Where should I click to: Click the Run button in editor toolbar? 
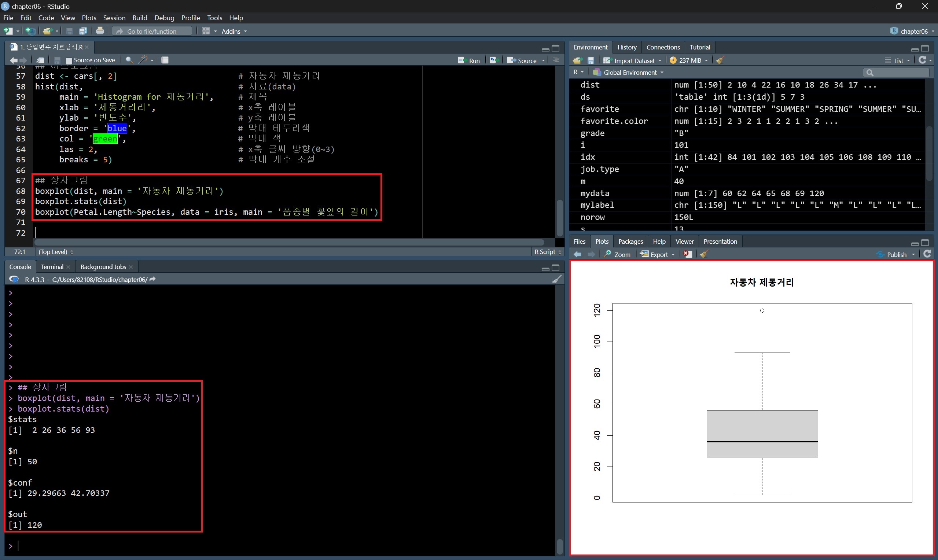[x=469, y=60]
